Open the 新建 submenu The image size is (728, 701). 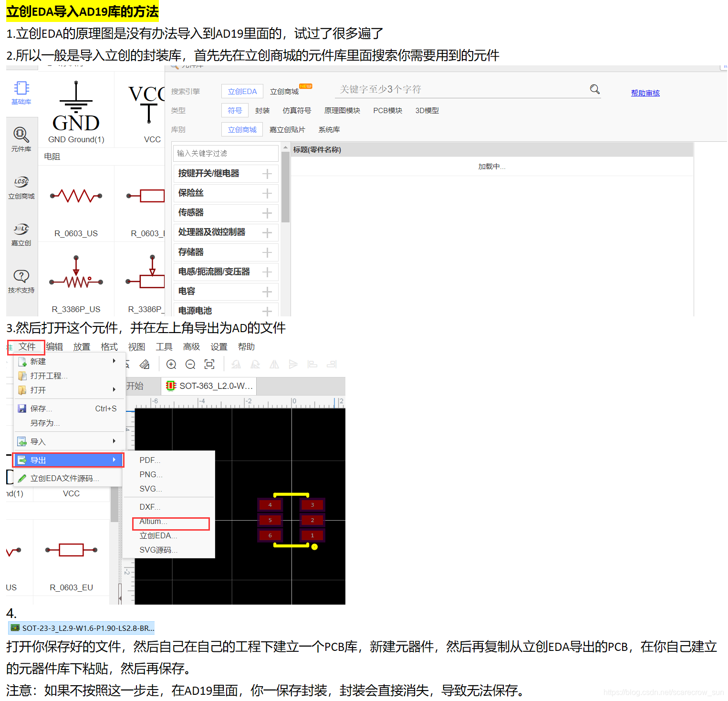[x=69, y=361]
